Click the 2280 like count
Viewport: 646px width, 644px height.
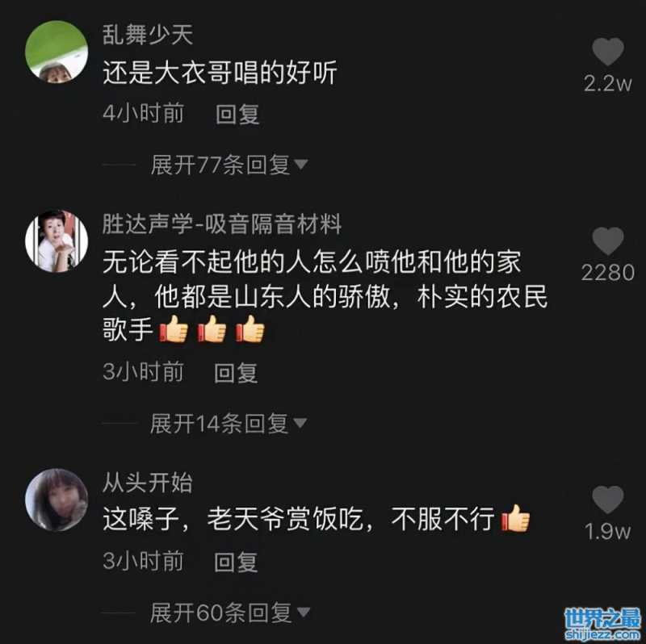click(608, 273)
